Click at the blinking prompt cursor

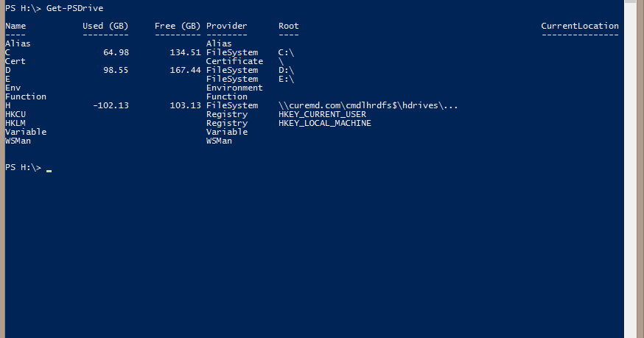point(49,170)
